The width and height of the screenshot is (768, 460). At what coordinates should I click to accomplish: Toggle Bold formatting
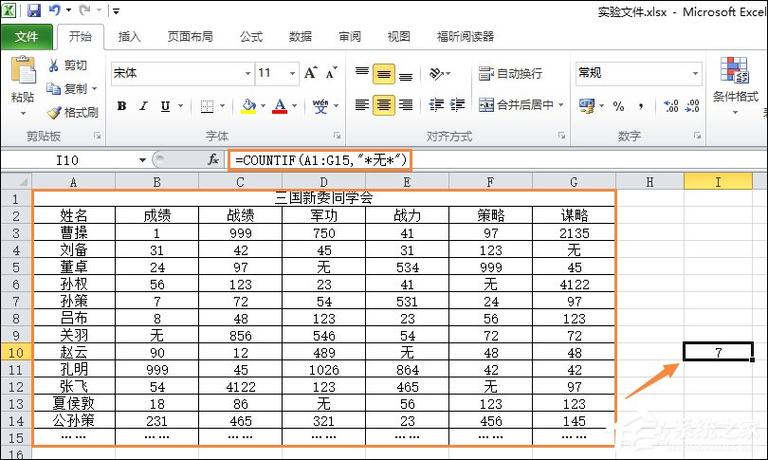pyautogui.click(x=122, y=106)
